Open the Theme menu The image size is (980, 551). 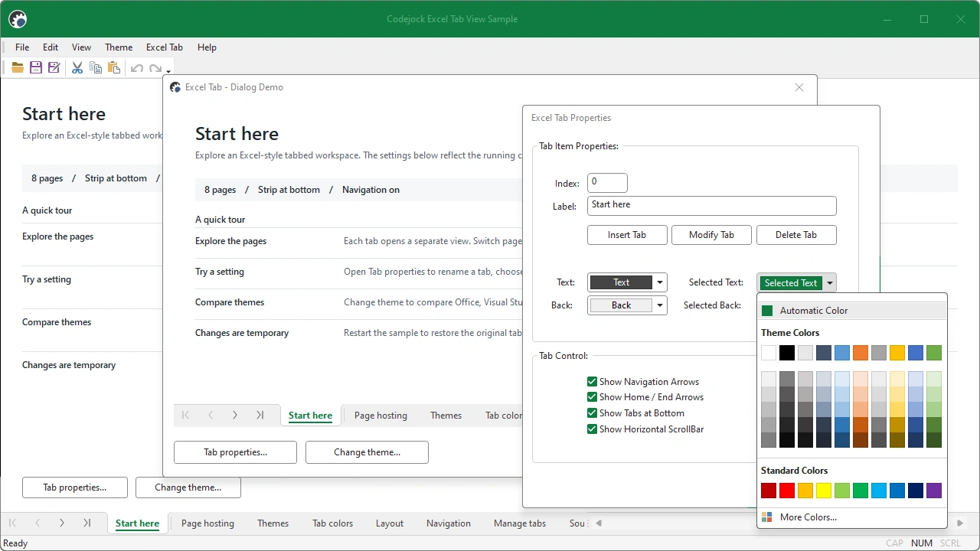tap(119, 47)
